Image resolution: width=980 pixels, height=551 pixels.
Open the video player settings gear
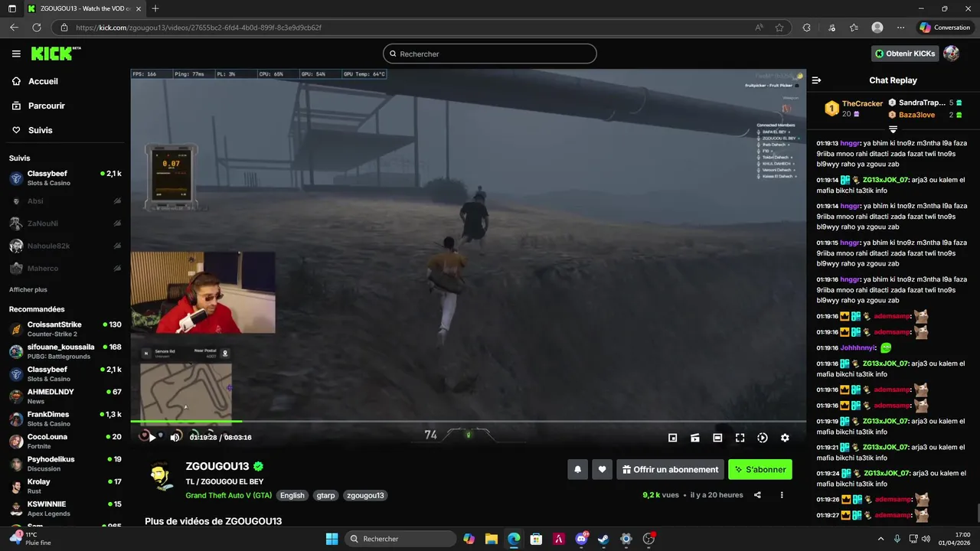pyautogui.click(x=785, y=438)
